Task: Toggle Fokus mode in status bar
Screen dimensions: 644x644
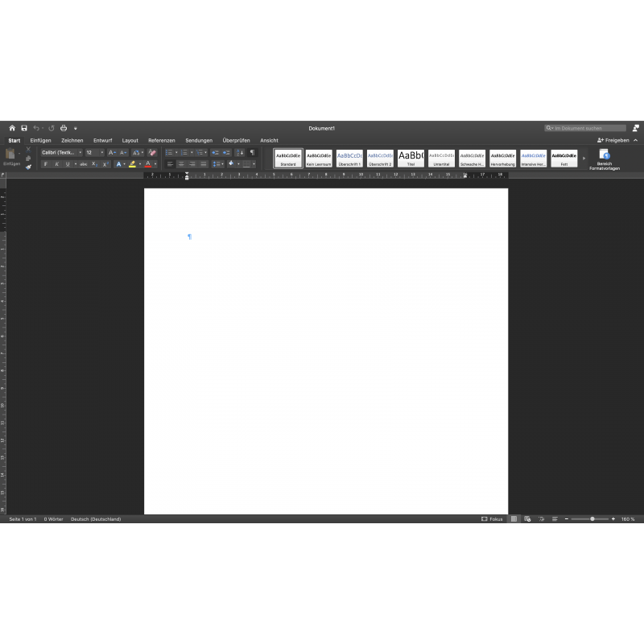Action: tap(492, 519)
